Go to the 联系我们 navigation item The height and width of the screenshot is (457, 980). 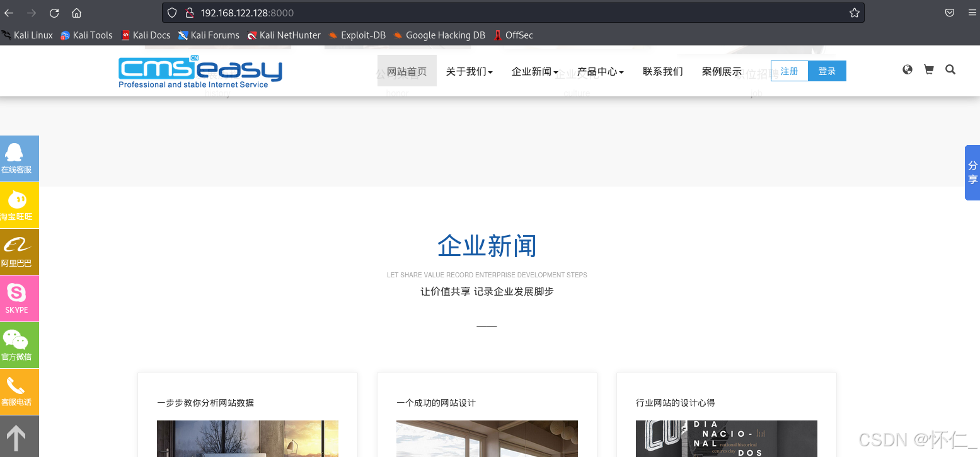click(662, 71)
